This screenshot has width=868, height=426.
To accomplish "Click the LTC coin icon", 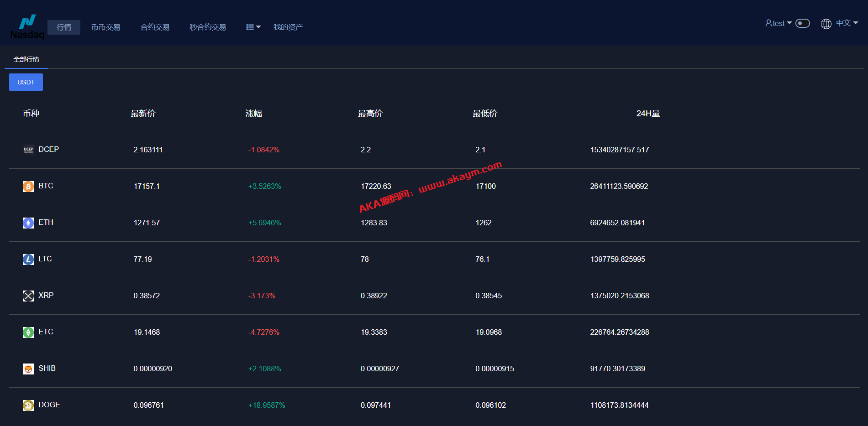I will [x=28, y=259].
